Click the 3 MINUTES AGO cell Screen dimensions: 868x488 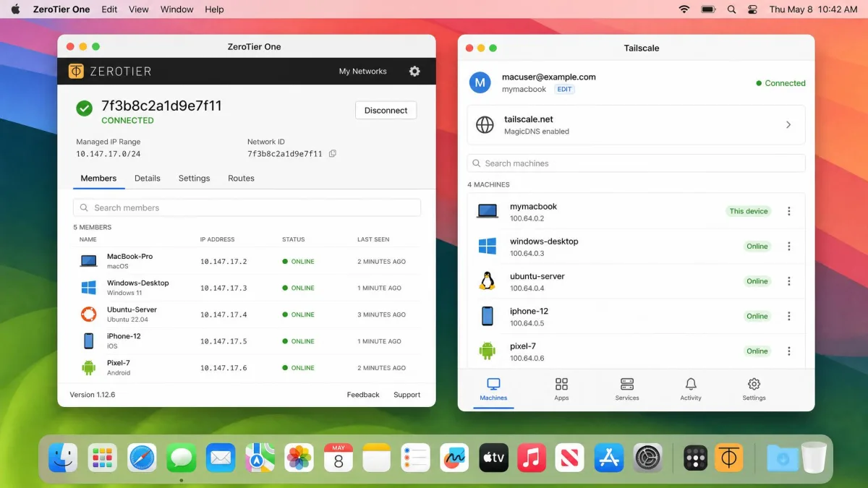381,314
